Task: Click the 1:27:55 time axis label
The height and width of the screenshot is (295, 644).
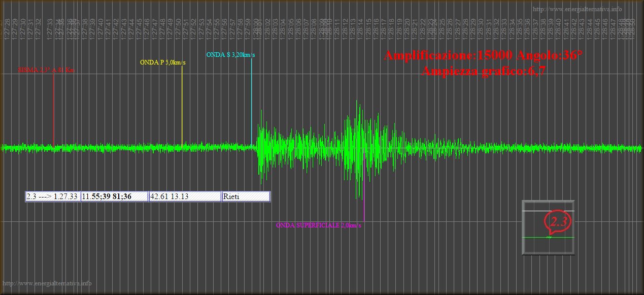Action: point(217,28)
